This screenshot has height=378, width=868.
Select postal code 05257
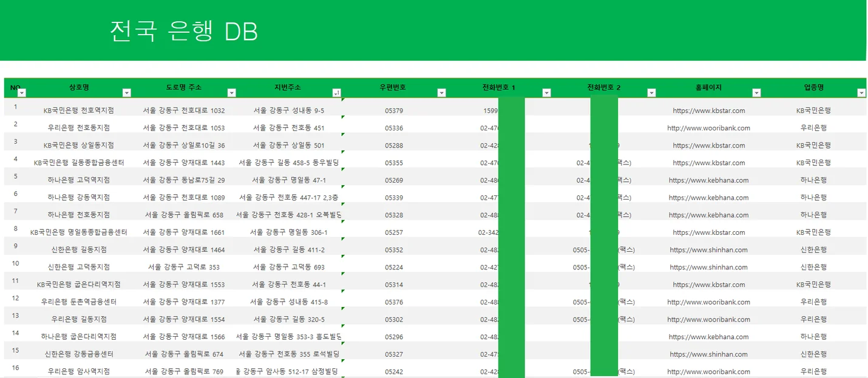click(394, 232)
